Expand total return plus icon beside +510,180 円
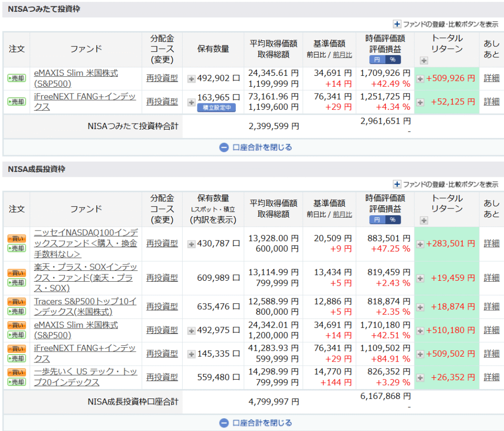 pos(420,331)
